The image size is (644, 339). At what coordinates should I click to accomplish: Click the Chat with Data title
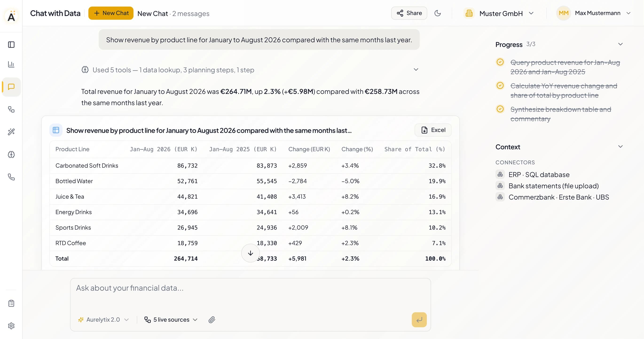[x=55, y=13]
